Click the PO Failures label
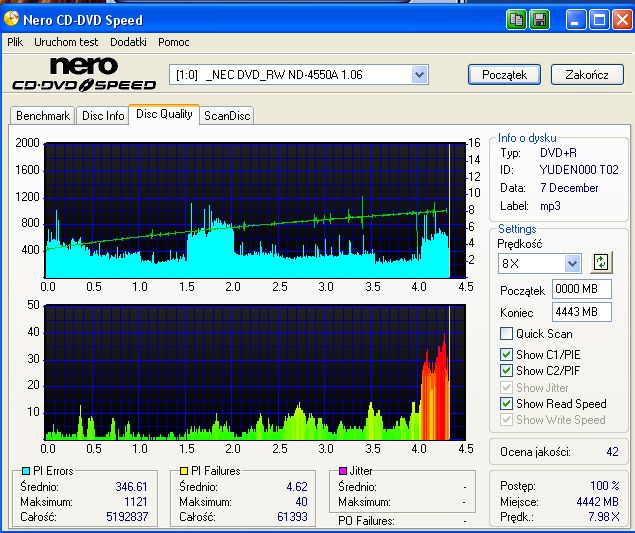This screenshot has height=533, width=635. point(366,521)
